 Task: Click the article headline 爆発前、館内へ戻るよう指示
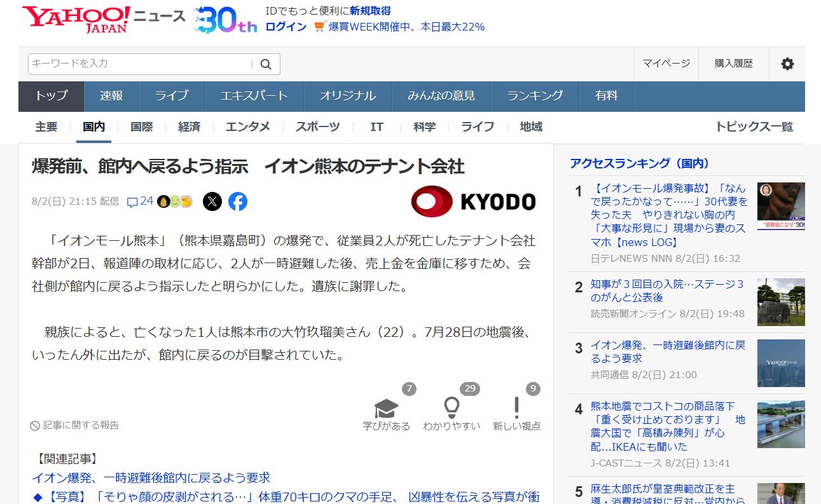tap(249, 167)
